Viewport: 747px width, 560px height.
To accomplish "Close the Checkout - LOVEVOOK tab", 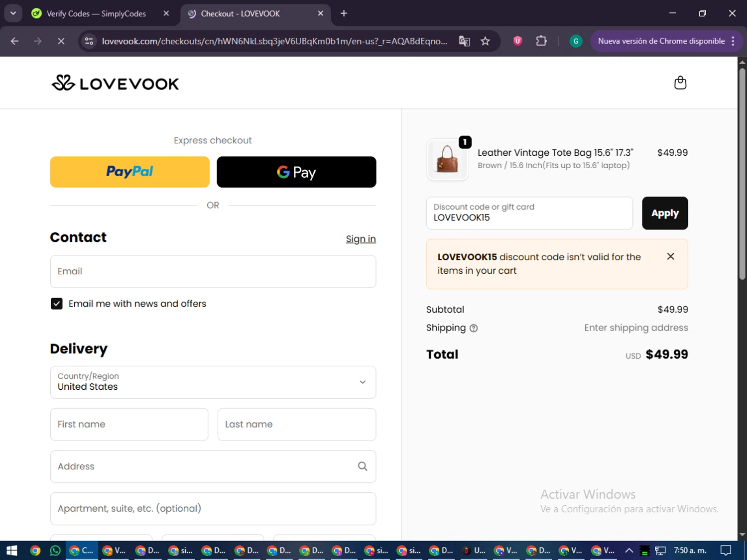I will coord(320,13).
